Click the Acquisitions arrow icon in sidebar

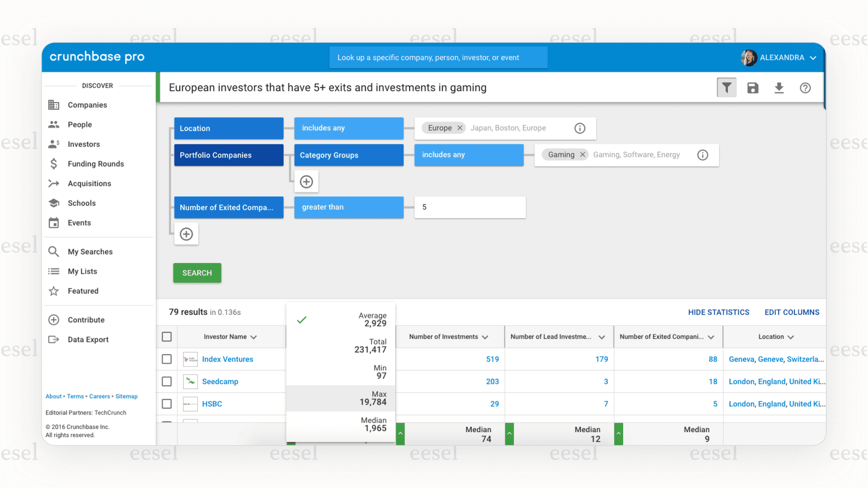[54, 183]
